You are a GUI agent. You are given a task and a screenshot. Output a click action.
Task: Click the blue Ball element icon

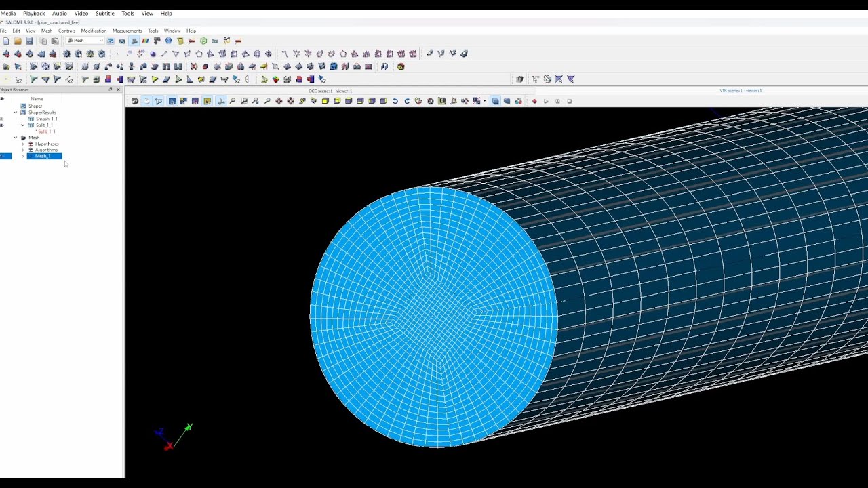153,54
